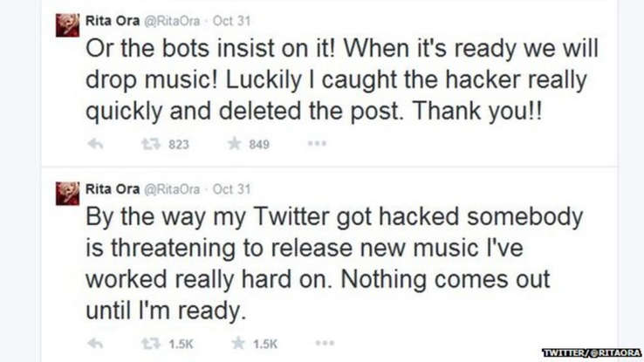The width and height of the screenshot is (644, 362).
Task: Open Rita Ora name link on first tweet
Action: click(113, 21)
